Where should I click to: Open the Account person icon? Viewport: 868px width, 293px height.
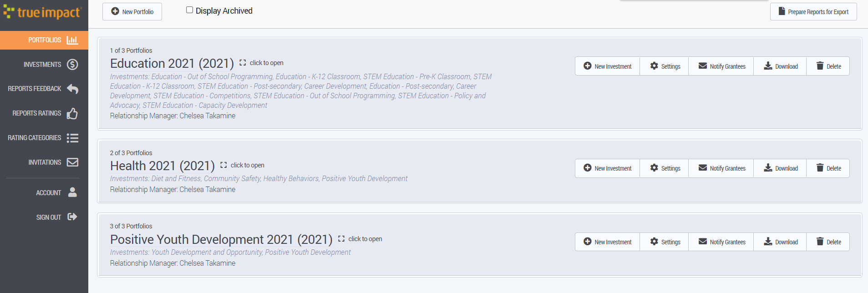coord(72,192)
